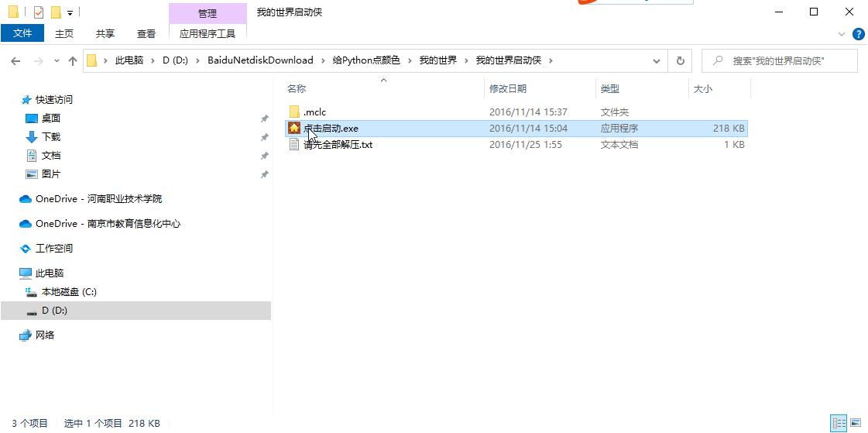Select the 请先全部解压.txt file icon

tap(294, 145)
